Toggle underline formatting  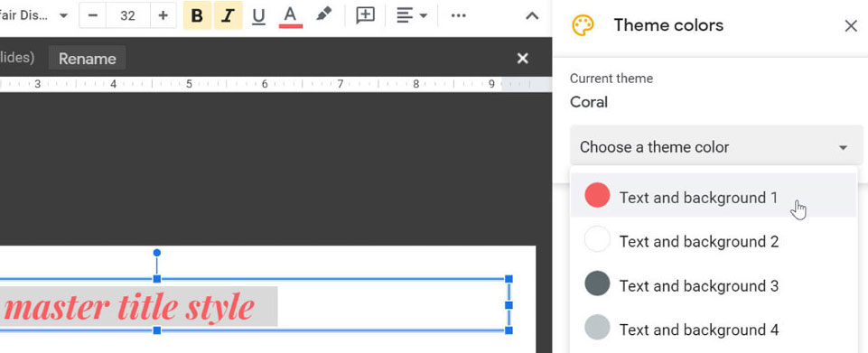[x=258, y=16]
